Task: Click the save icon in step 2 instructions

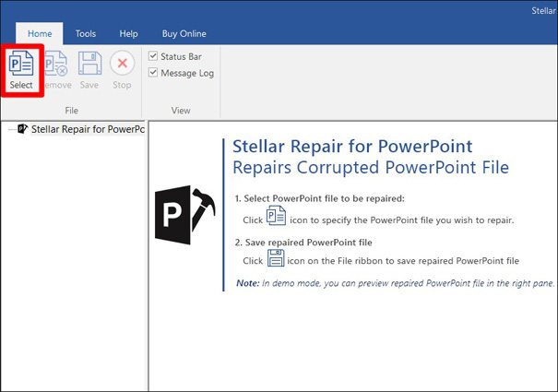Action: 276,257
